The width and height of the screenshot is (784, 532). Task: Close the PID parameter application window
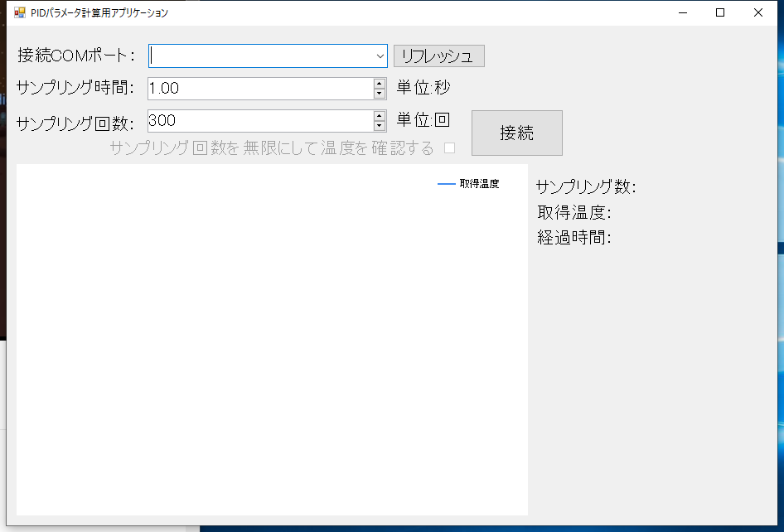758,12
